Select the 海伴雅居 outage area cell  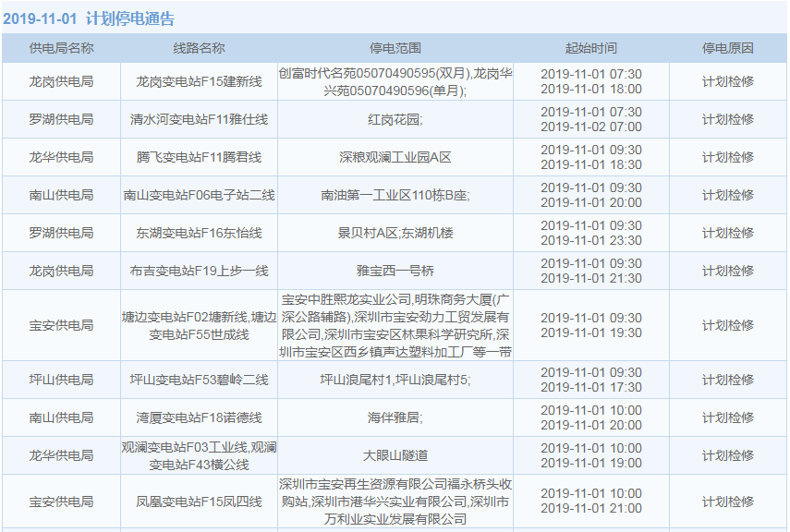point(395,417)
